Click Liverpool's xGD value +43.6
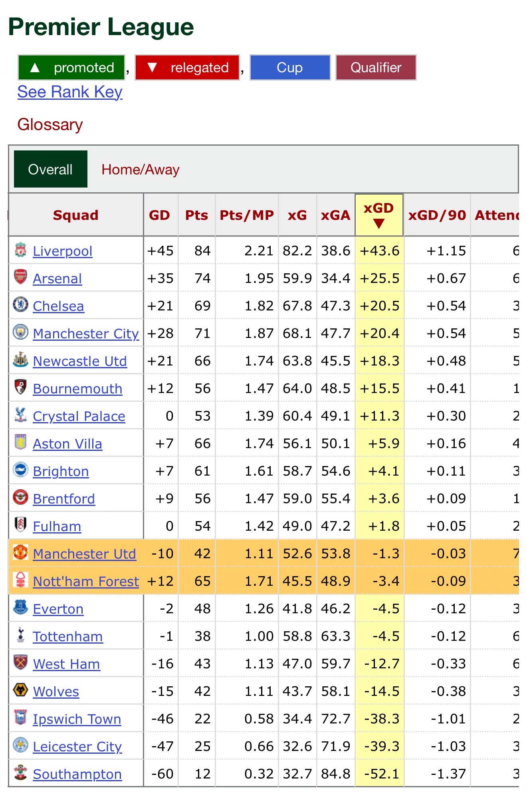527x812 pixels. point(380,251)
